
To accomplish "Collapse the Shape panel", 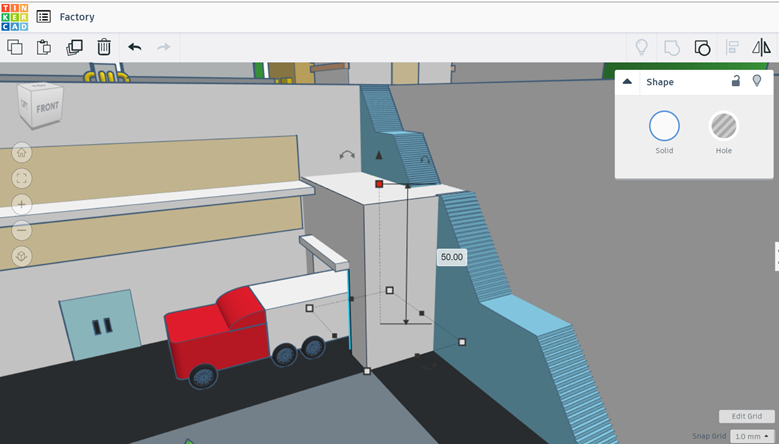I will pyautogui.click(x=627, y=81).
